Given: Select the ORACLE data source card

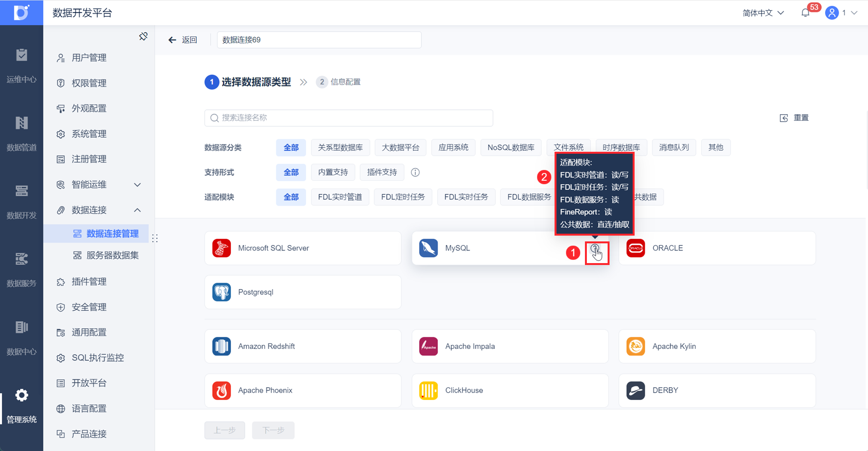Looking at the screenshot, I should 717,248.
